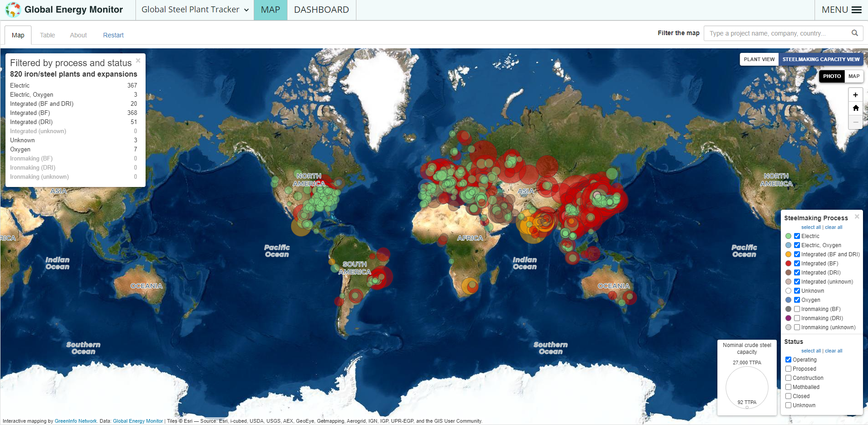Switch to the MAP navigation tab
Image resolution: width=868 pixels, height=425 pixels.
pyautogui.click(x=271, y=10)
